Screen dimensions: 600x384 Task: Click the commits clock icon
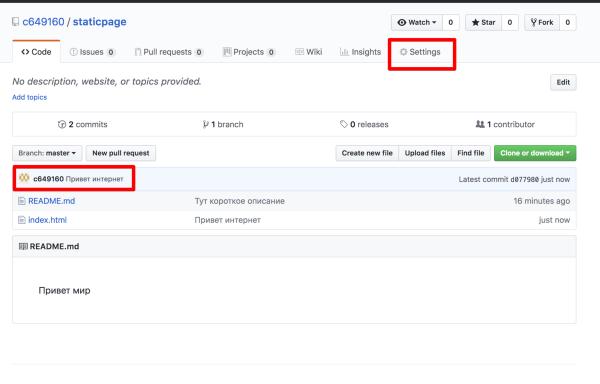(62, 124)
